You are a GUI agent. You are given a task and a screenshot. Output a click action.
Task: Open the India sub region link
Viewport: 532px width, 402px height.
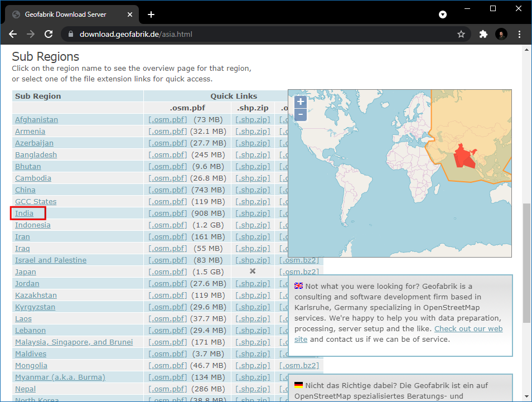pos(25,214)
